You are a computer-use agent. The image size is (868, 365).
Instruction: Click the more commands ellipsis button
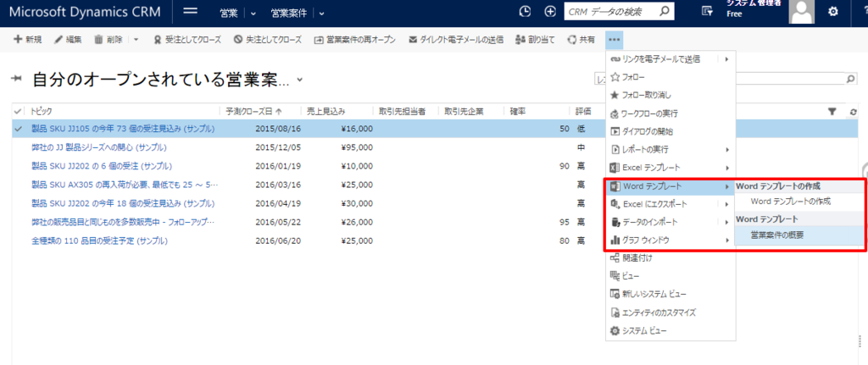615,40
